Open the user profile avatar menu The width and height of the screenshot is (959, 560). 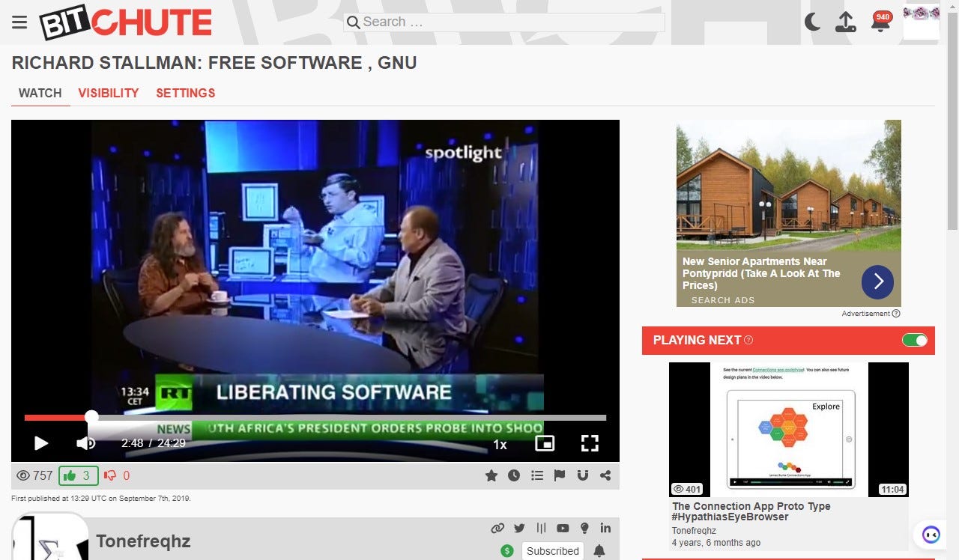[922, 22]
